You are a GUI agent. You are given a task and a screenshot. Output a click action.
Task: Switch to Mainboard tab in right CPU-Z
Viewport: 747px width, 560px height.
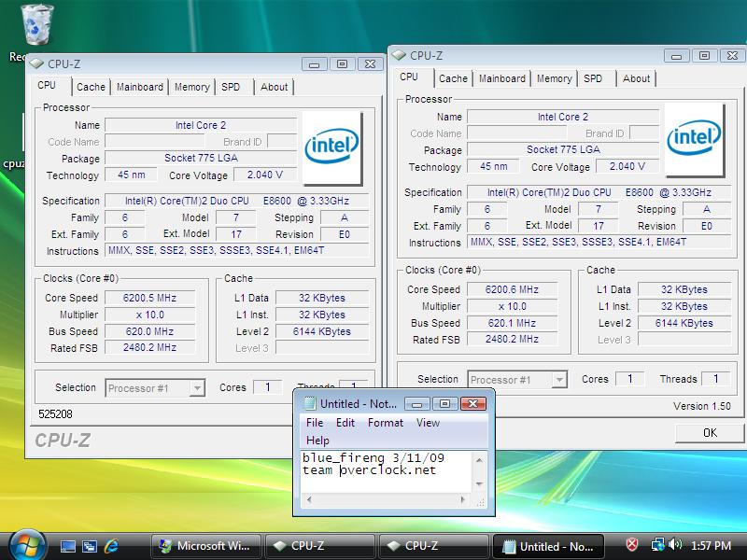pos(502,78)
